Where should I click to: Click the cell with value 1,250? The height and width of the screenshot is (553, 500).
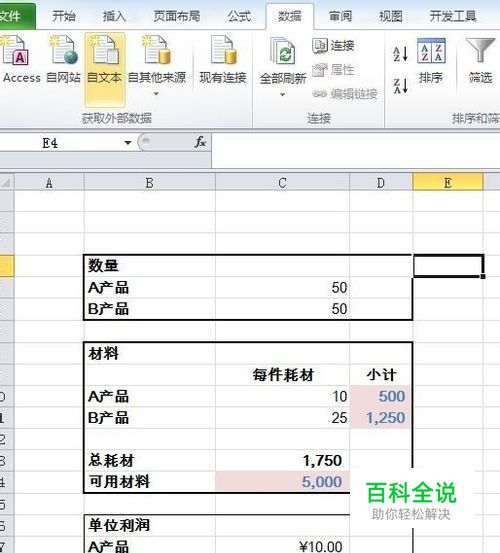[381, 418]
